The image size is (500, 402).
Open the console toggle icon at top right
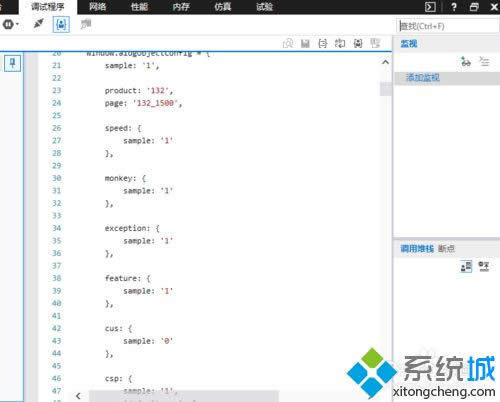click(430, 7)
